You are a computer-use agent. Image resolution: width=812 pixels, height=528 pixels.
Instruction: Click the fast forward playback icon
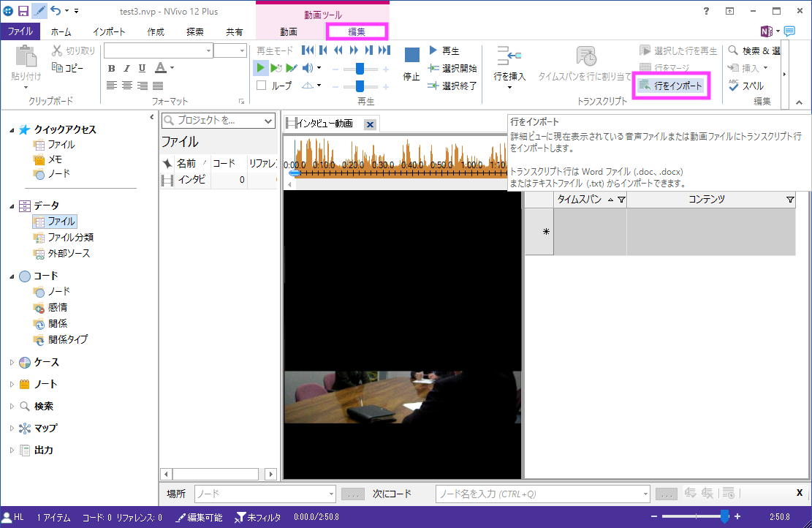pyautogui.click(x=354, y=50)
